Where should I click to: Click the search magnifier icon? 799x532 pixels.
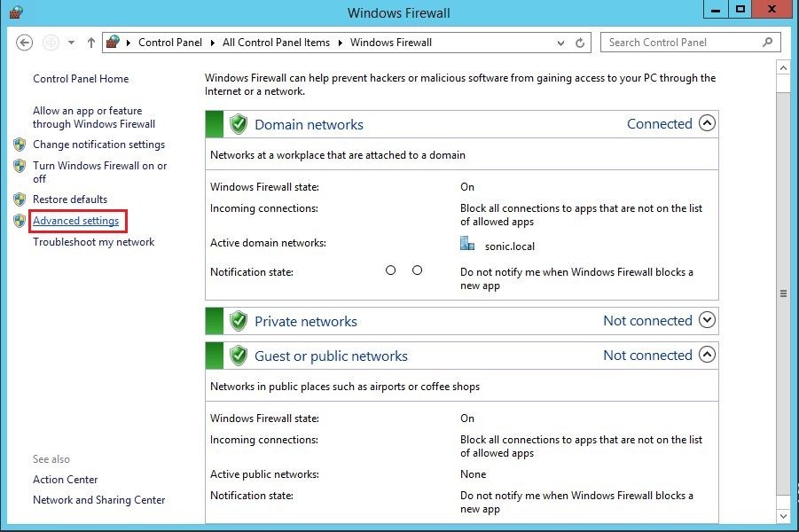click(x=767, y=43)
